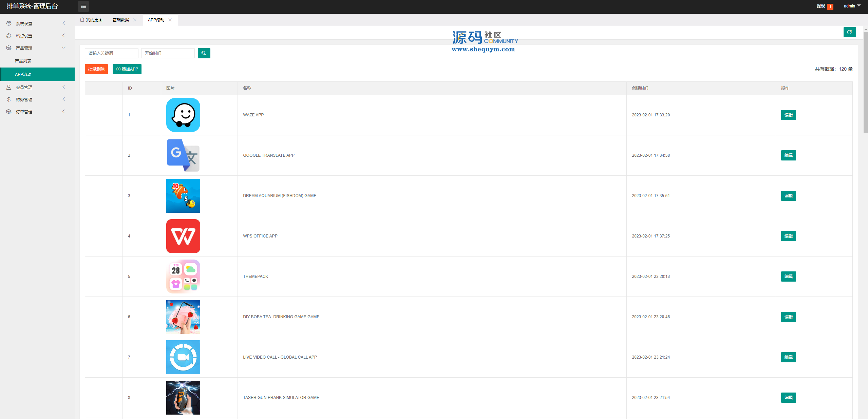Click the name text THEMEPACK
868x419 pixels.
tap(256, 277)
